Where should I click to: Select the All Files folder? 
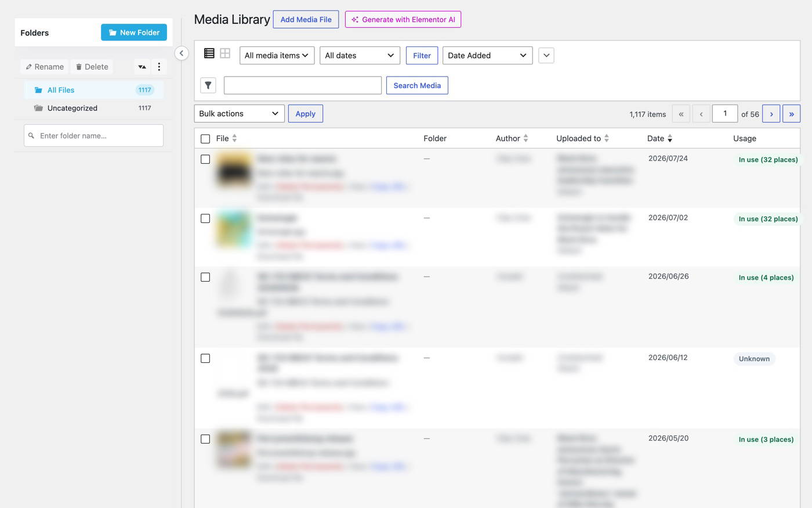pyautogui.click(x=93, y=90)
